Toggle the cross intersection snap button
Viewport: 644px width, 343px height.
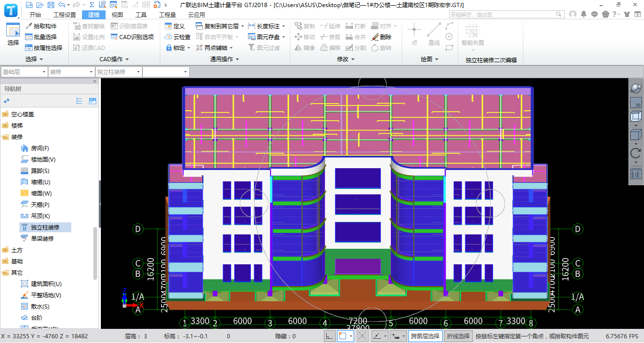click(x=363, y=336)
